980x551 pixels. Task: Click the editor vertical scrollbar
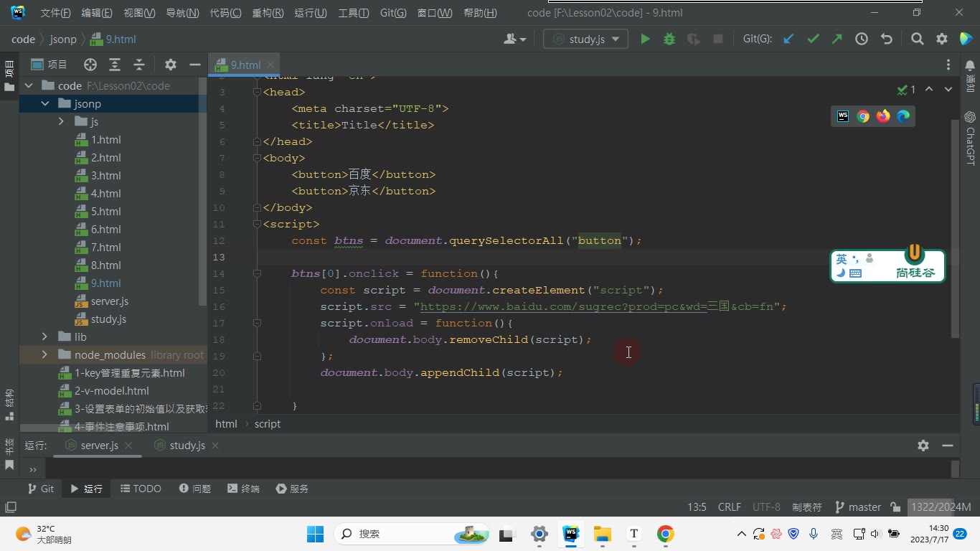point(955,230)
